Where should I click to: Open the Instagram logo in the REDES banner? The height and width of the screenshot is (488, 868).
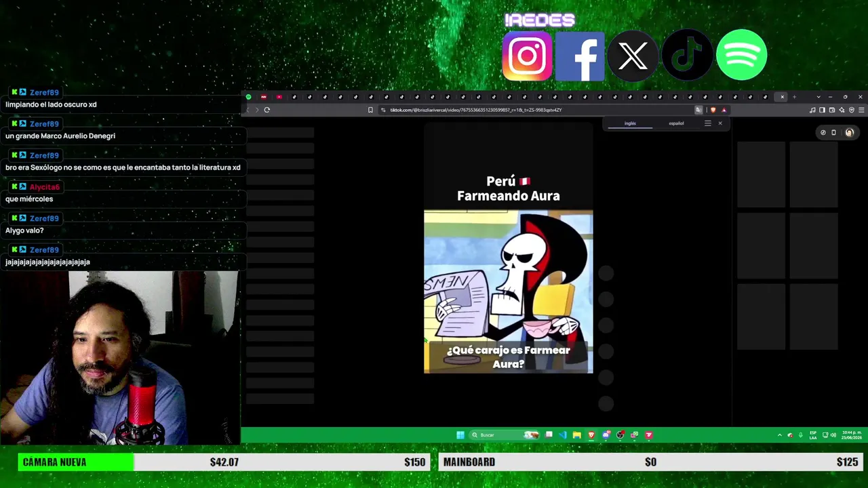(527, 56)
